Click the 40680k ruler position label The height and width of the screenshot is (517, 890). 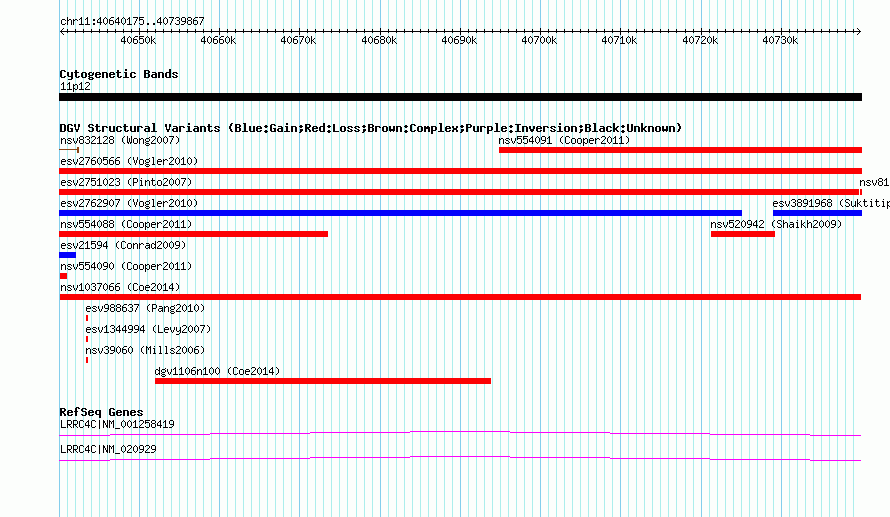379,40
